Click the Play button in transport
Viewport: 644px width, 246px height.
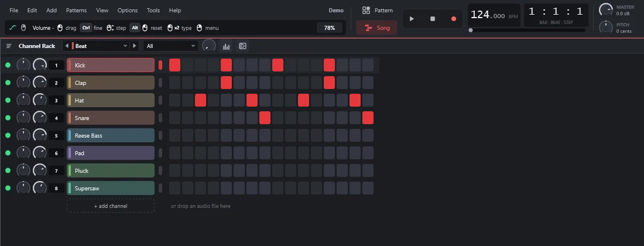point(412,19)
